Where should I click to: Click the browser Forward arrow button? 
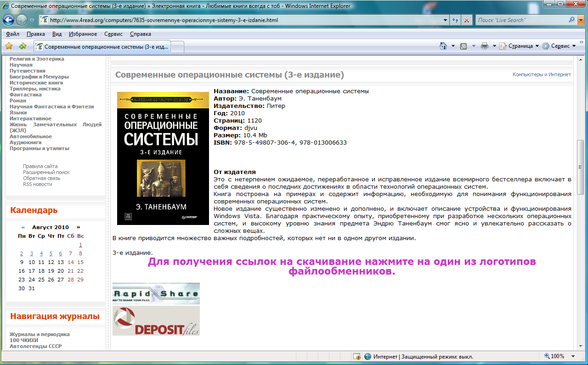click(x=22, y=20)
